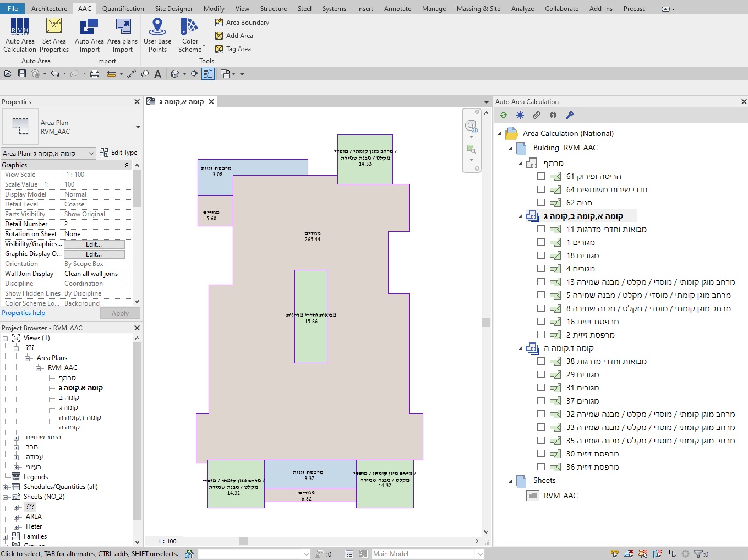748x560 pixels.
Task: Tick checkbox for 16 מרפסת זיזית
Action: coord(541,322)
